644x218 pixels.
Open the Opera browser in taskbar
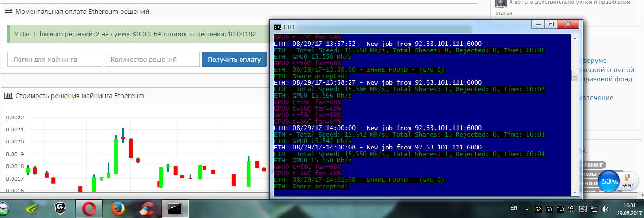(88, 209)
